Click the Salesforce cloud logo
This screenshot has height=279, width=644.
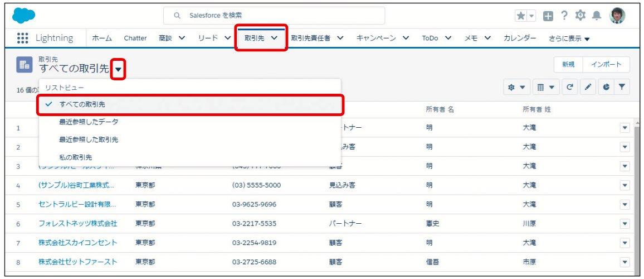(x=23, y=16)
